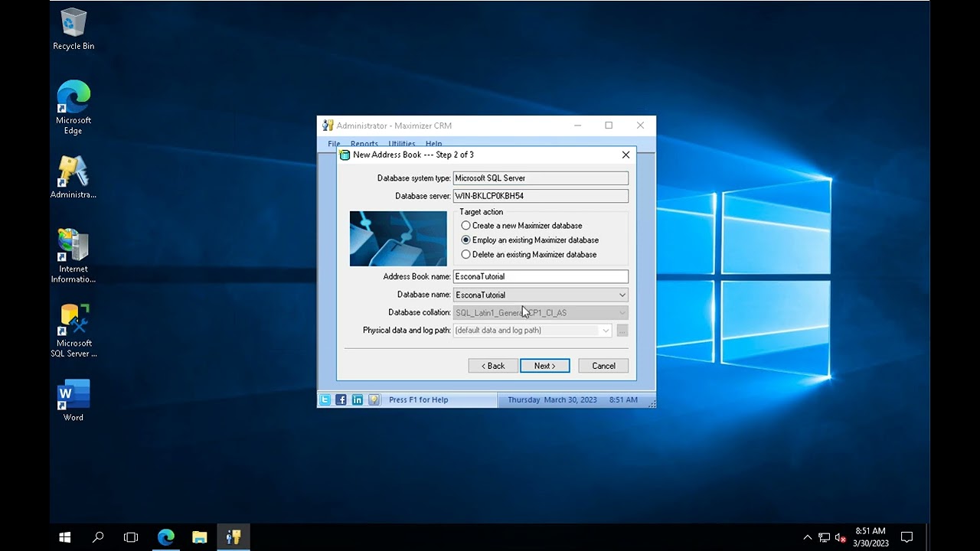
Task: Expand the Database name dropdown
Action: click(x=622, y=295)
